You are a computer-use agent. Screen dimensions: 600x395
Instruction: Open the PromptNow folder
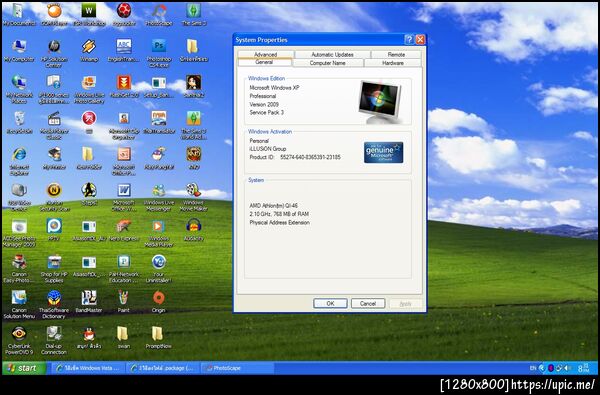(158, 338)
